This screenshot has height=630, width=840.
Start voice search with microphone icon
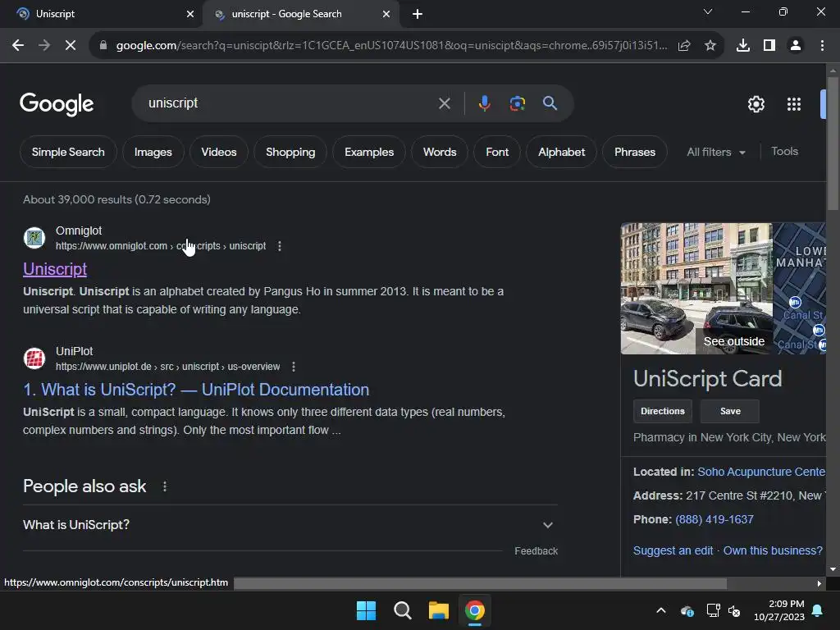[x=484, y=103]
